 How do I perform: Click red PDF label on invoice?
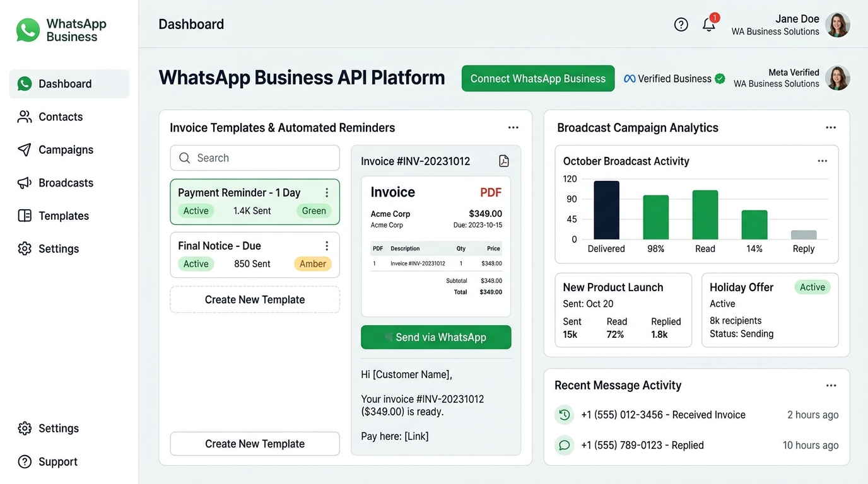pyautogui.click(x=491, y=193)
